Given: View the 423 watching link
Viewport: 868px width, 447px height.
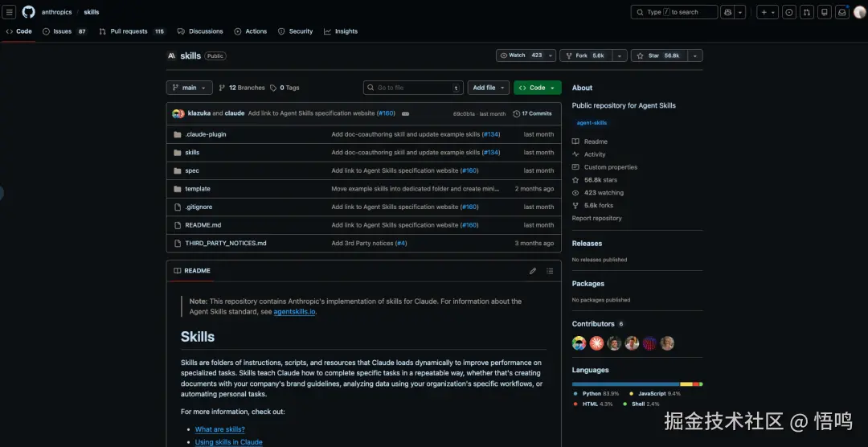Looking at the screenshot, I should [x=598, y=193].
